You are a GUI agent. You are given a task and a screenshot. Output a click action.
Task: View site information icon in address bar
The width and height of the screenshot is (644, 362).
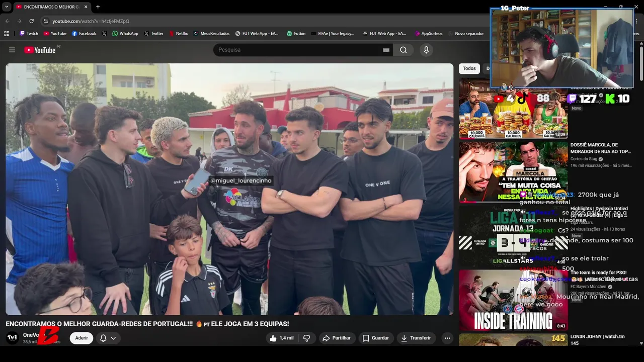pyautogui.click(x=46, y=21)
